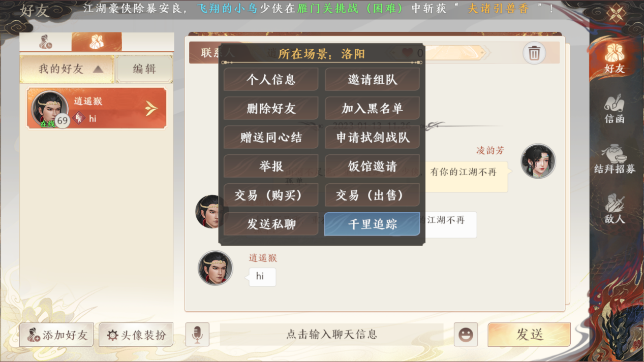This screenshot has height=362, width=644.
Task: Click the chat message input field
Action: [331, 335]
